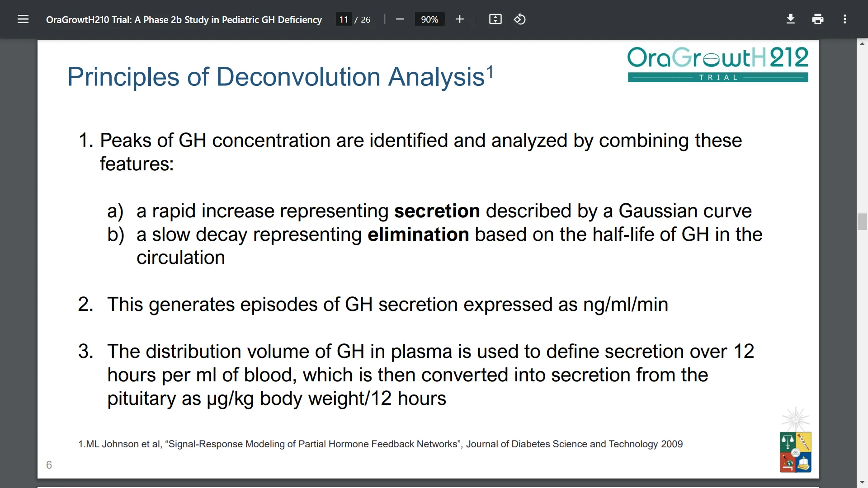Click text 'The distribution volume of GH'

(236, 352)
